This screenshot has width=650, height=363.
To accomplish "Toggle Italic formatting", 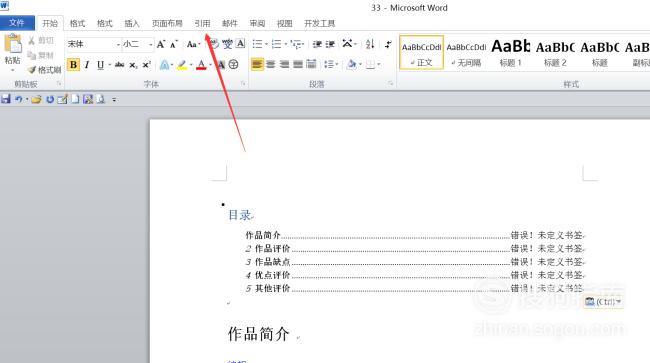I will tap(87, 65).
